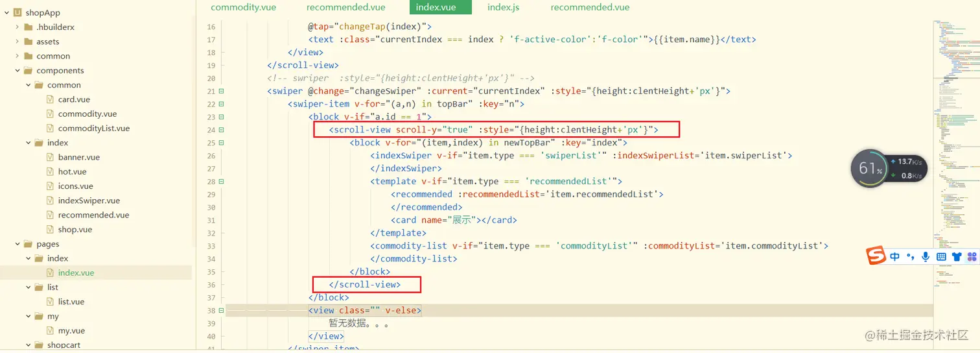Start voice input via microphone icon

point(926,257)
